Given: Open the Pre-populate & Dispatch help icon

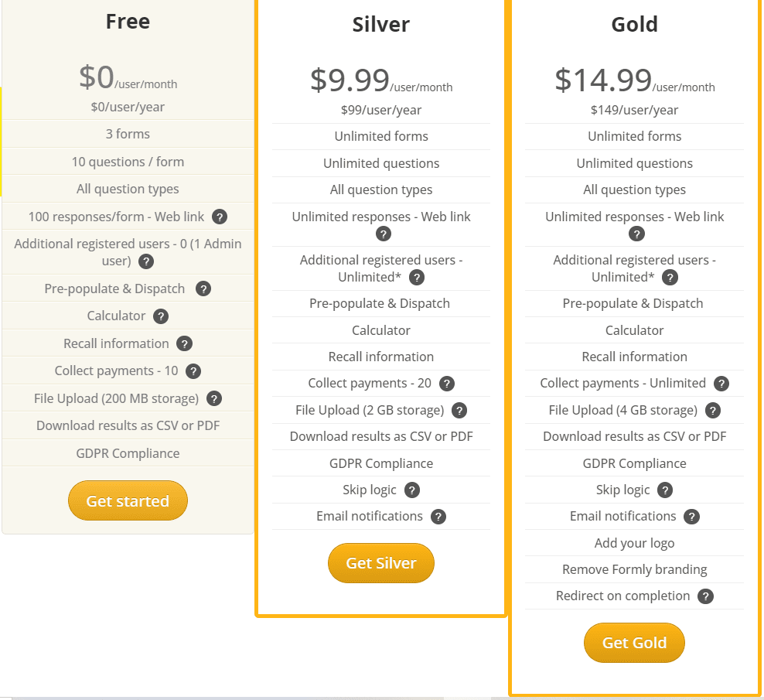Looking at the screenshot, I should click(x=203, y=289).
